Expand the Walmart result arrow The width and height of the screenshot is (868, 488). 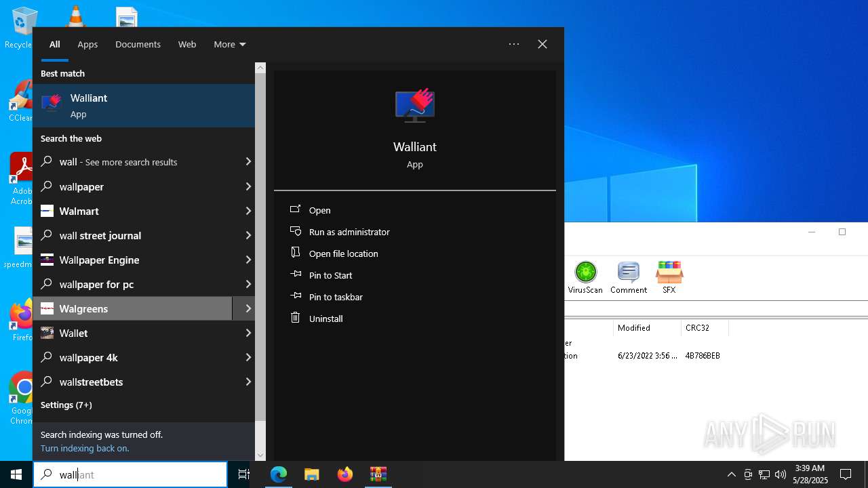coord(248,210)
